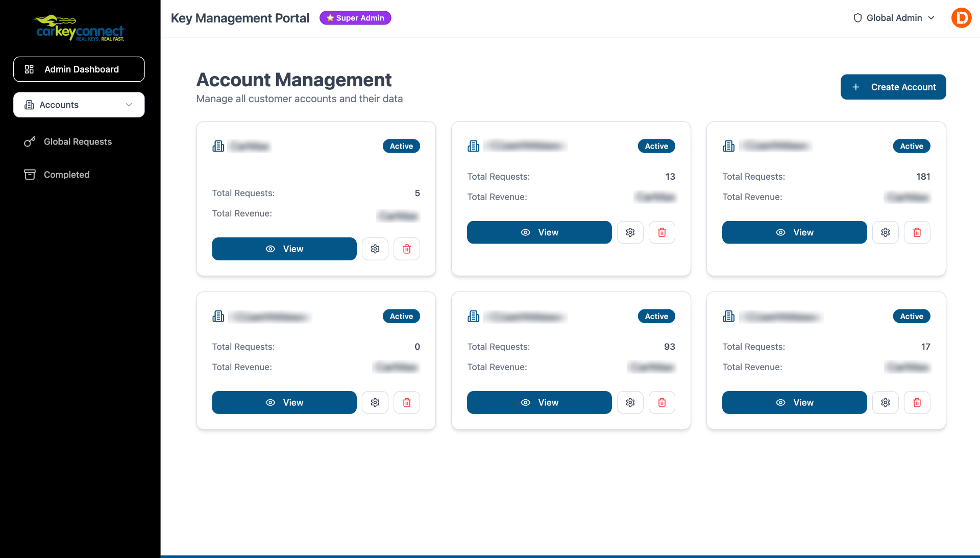Image resolution: width=980 pixels, height=558 pixels.
Task: Click building icon on the 181-requests card
Action: (x=729, y=146)
